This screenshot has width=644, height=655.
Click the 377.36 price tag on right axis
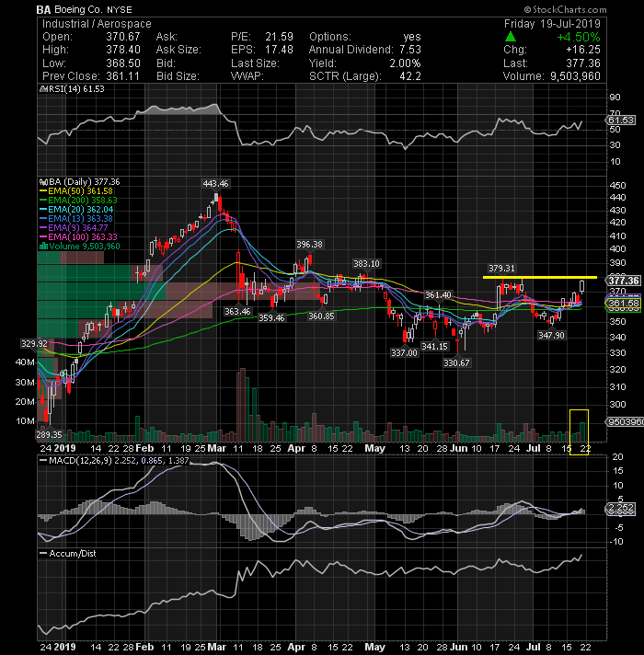tap(624, 281)
